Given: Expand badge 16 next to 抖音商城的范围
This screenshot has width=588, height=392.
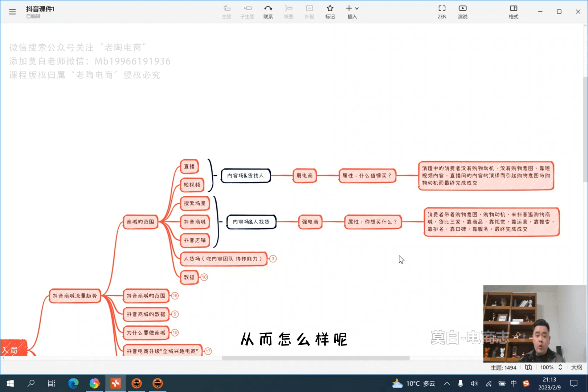Looking at the screenshot, I should (x=175, y=296).
